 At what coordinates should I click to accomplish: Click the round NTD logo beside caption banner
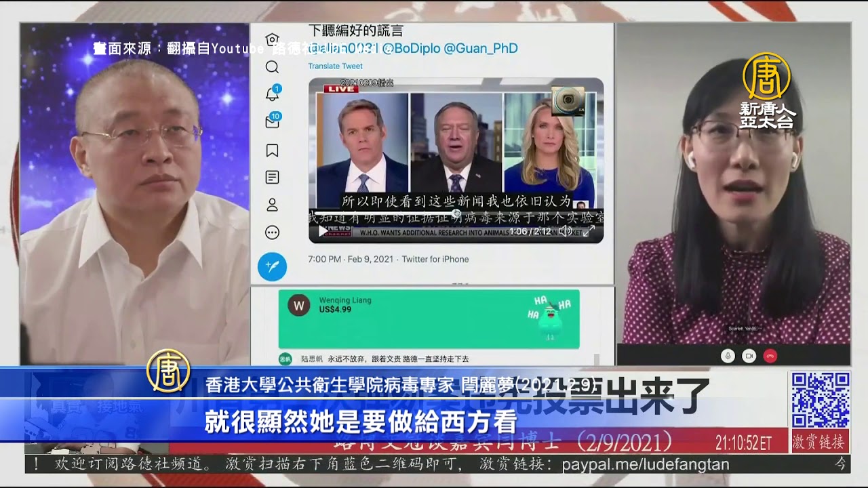coord(168,370)
